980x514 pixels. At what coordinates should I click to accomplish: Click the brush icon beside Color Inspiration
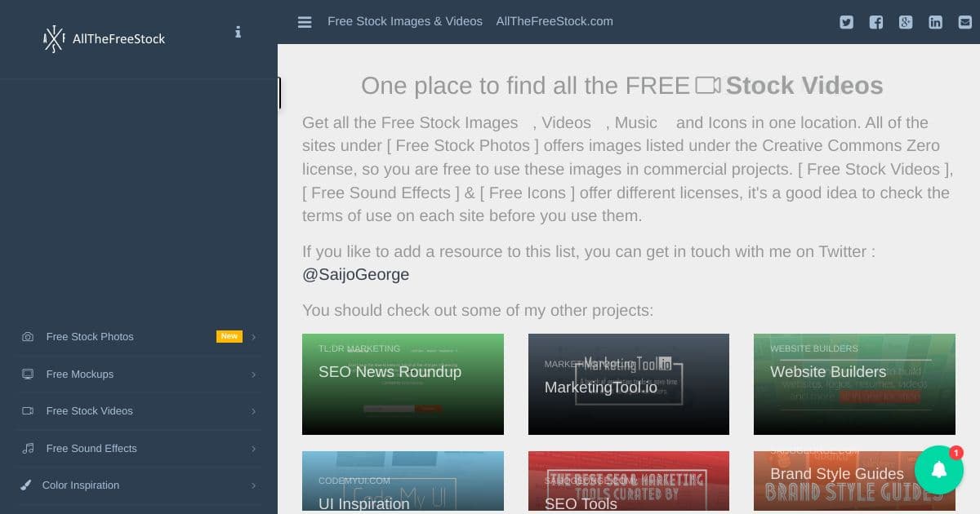[27, 485]
